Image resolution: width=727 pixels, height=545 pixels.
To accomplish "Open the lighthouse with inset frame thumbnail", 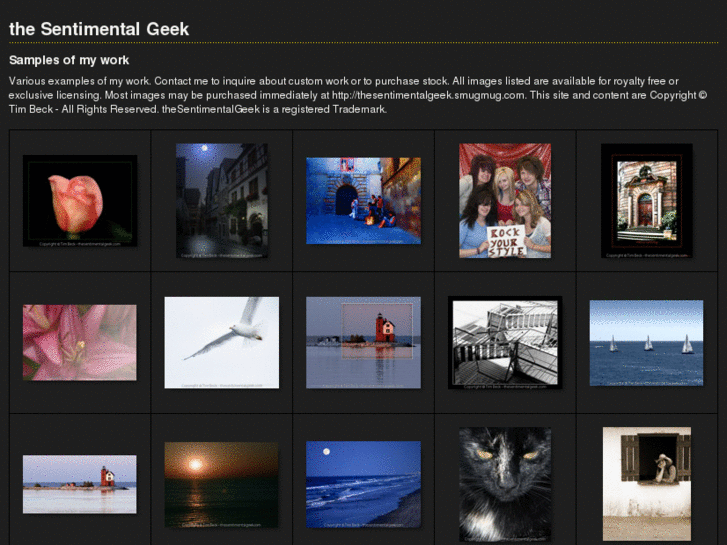I will 364,342.
